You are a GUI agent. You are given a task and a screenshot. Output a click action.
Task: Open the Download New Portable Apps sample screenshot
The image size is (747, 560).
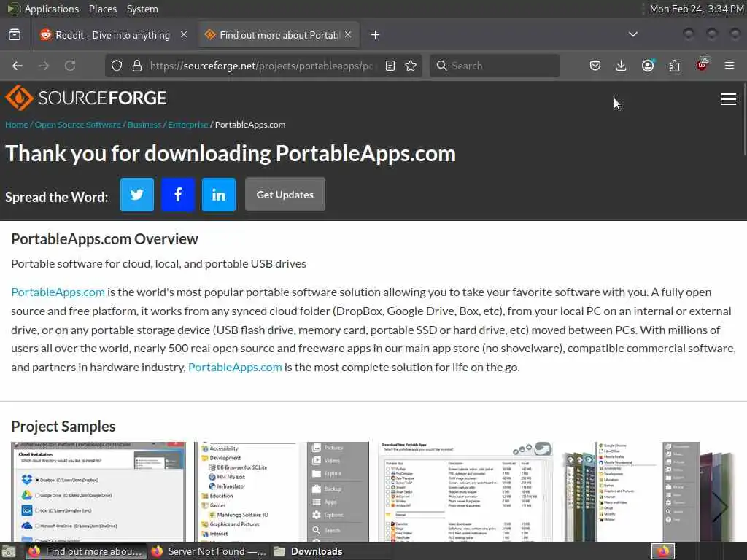point(465,491)
